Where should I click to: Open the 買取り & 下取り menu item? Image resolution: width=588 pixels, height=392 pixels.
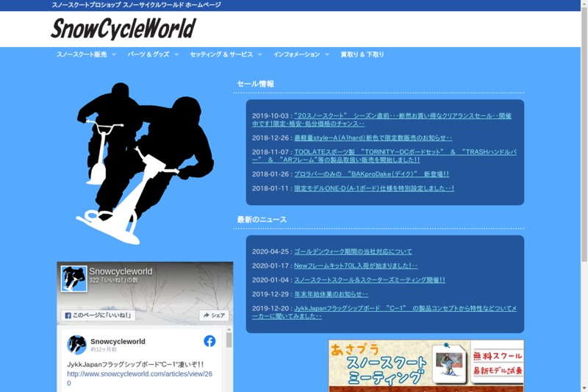(x=362, y=54)
